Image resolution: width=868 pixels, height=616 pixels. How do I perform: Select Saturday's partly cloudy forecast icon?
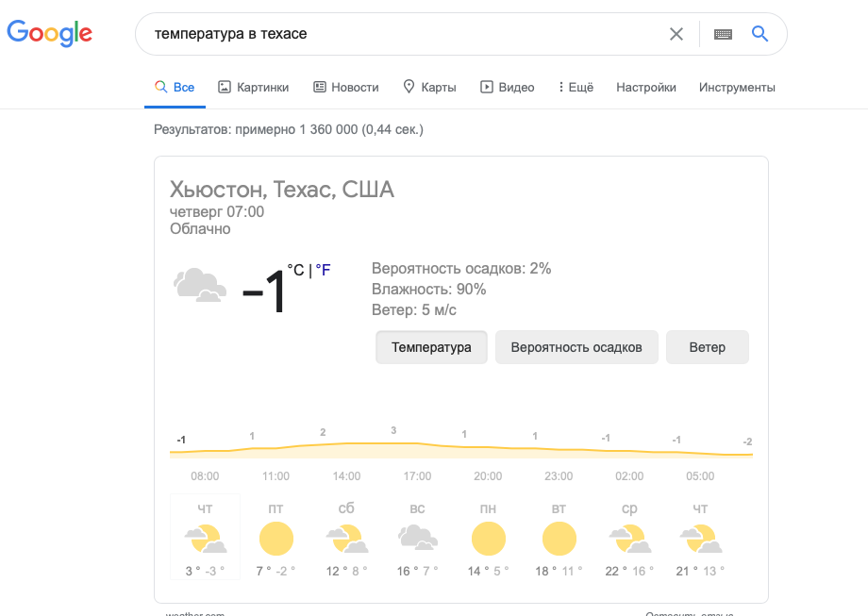click(x=346, y=540)
